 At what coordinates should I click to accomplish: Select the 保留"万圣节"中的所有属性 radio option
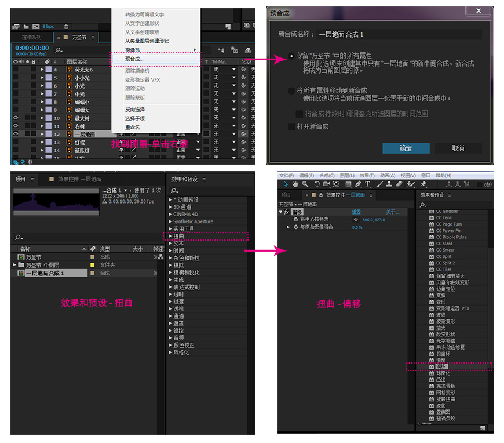coord(291,56)
